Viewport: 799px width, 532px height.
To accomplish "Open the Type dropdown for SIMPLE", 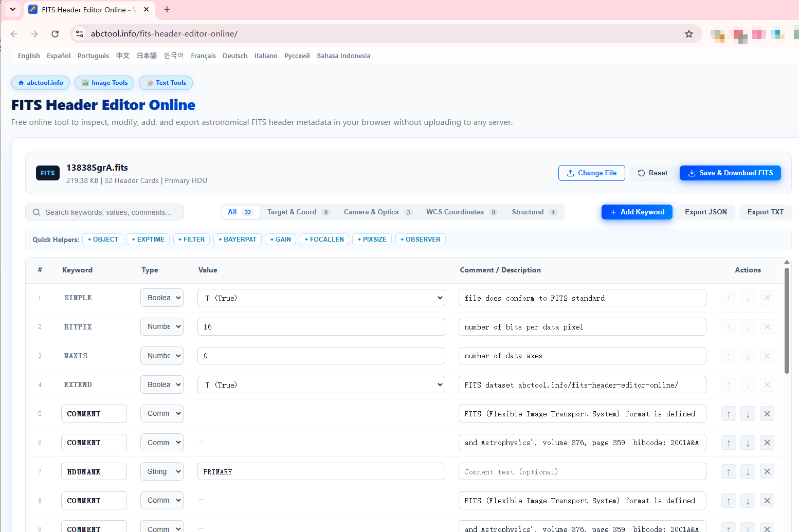I will point(162,298).
